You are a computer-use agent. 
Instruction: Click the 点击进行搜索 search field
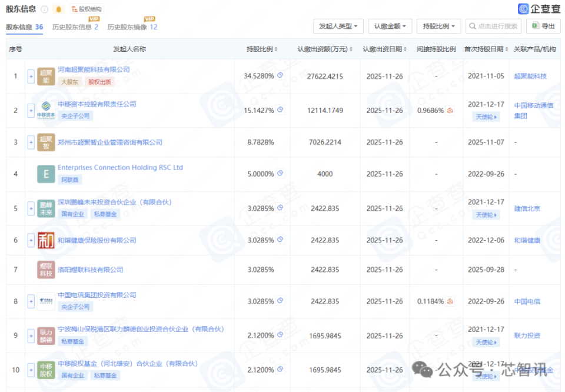pyautogui.click(x=493, y=26)
